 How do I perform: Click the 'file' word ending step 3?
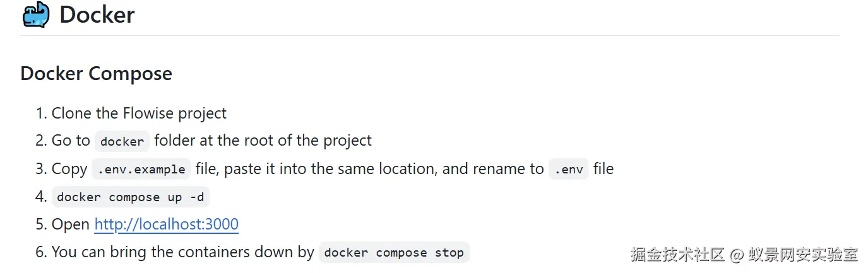(603, 169)
